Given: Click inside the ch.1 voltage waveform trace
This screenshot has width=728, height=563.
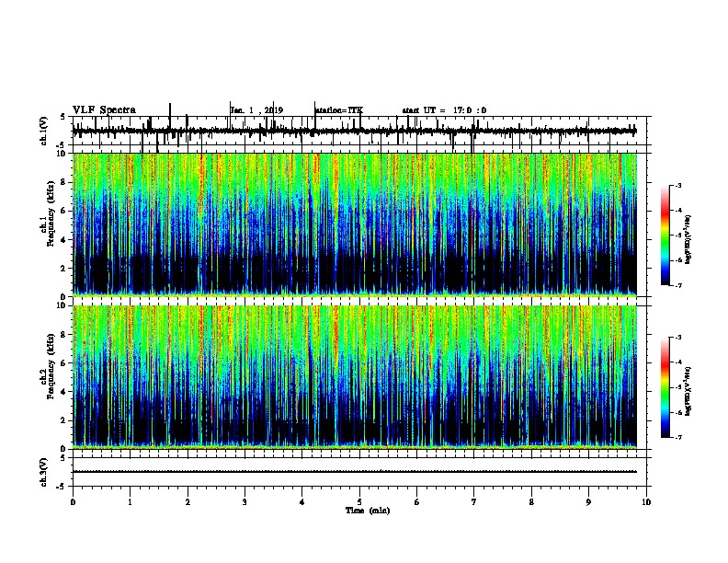Looking at the screenshot, I should [355, 131].
